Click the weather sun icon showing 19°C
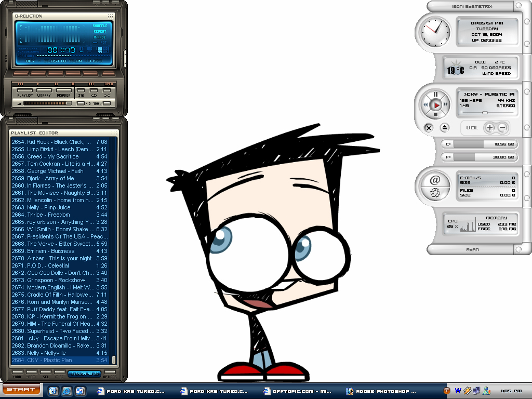The height and width of the screenshot is (399, 532). point(456,68)
